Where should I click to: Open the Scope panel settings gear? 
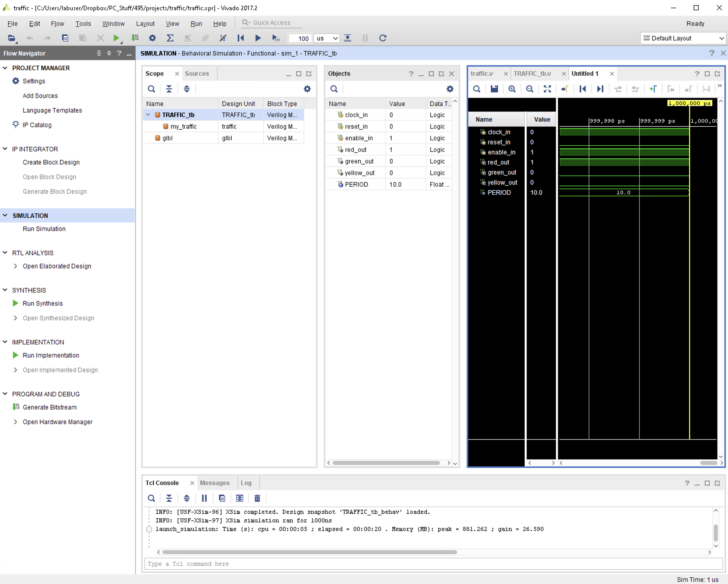coord(307,89)
